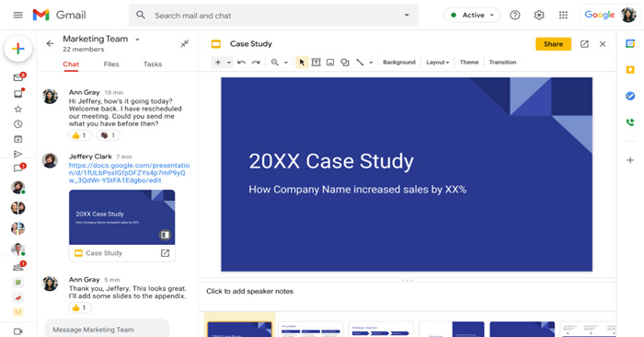644x337 pixels.
Task: Open Google account profile avatar
Action: (628, 16)
